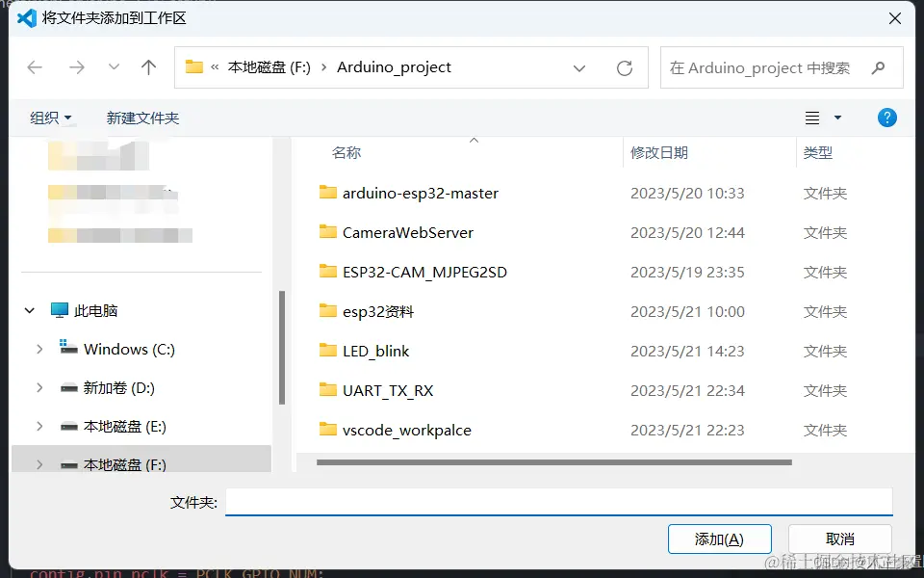This screenshot has height=578, width=924.
Task: Click the 添加(A) button
Action: (720, 539)
